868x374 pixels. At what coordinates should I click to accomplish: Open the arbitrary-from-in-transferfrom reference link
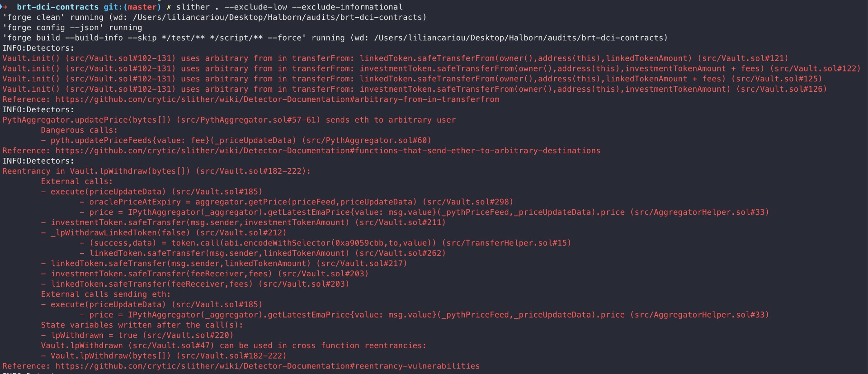pos(278,99)
